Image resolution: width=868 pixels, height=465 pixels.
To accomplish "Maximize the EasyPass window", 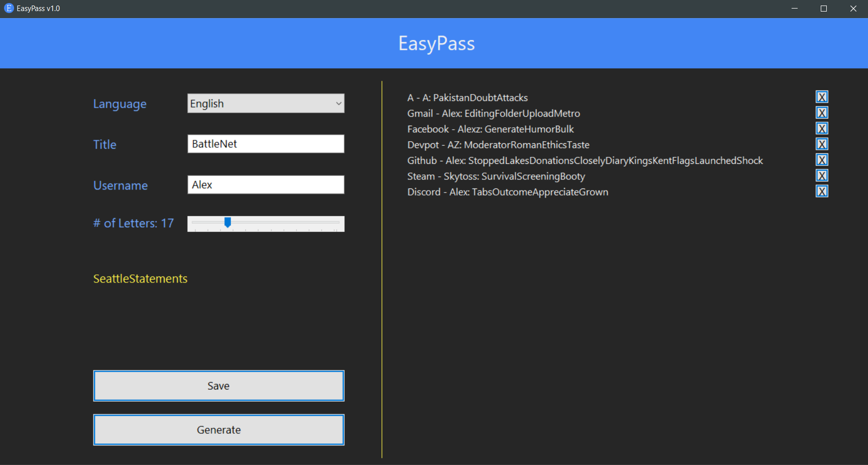I will tap(824, 9).
